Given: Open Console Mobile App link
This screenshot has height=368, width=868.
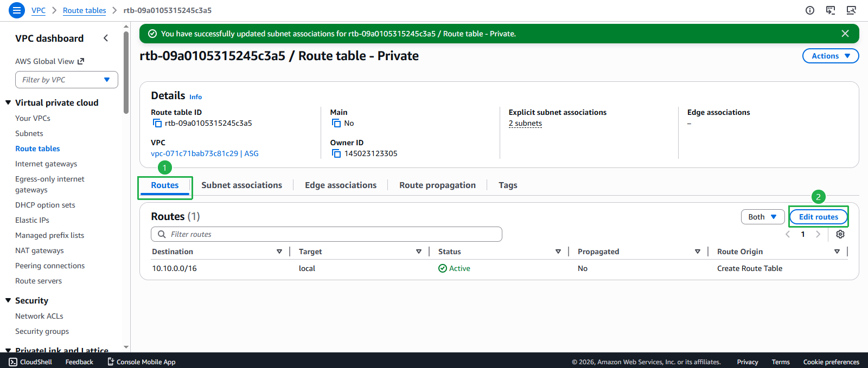Looking at the screenshot, I should (141, 362).
